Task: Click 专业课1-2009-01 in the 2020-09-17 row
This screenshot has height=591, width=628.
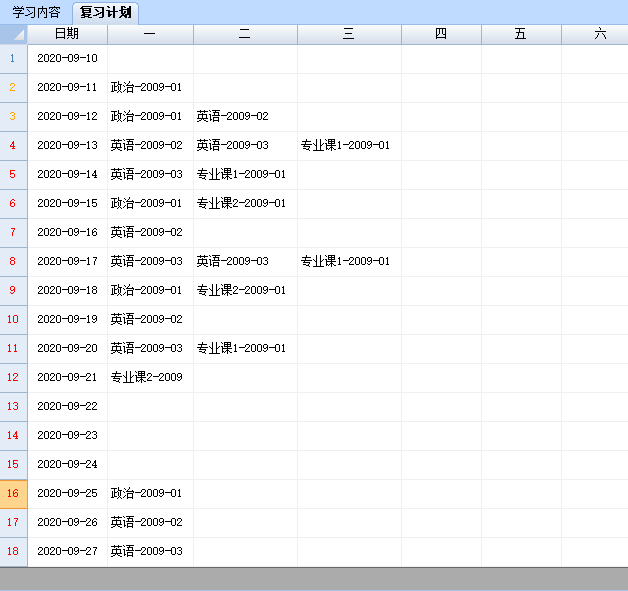Action: [x=349, y=261]
